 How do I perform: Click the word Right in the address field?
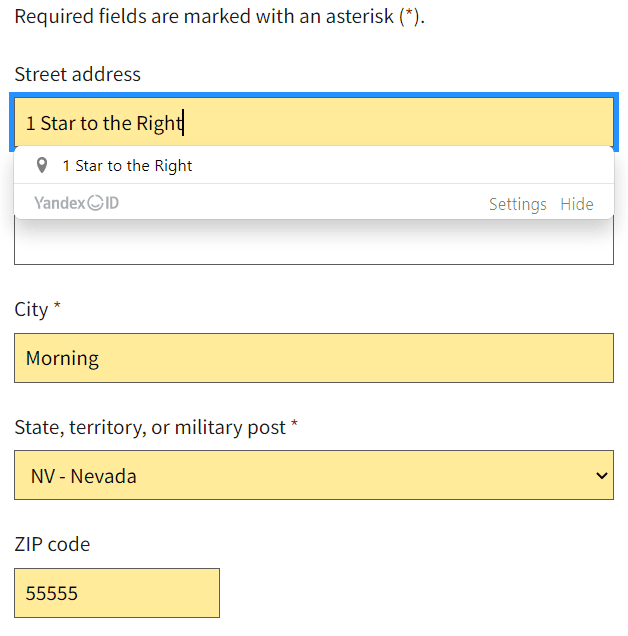click(x=159, y=123)
